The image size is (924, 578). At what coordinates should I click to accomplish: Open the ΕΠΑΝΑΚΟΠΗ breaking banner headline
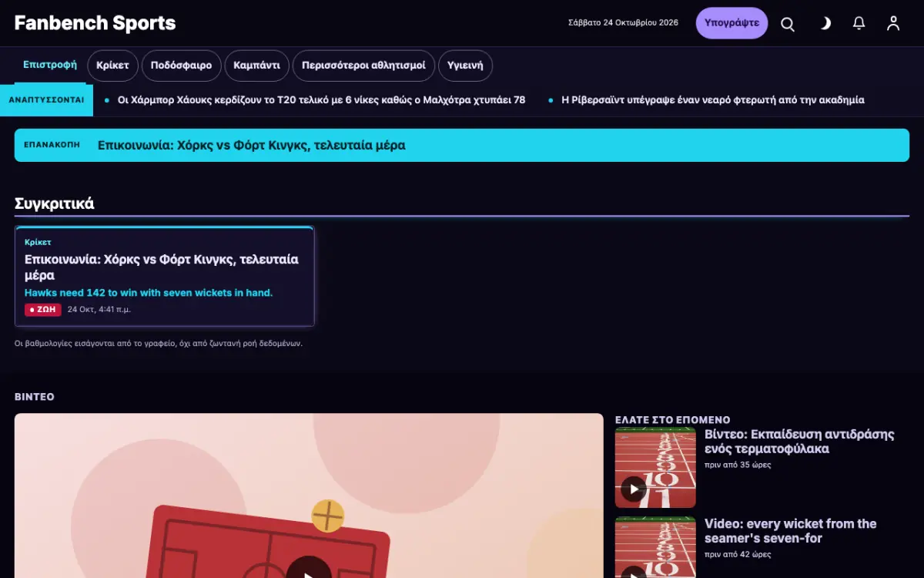point(252,145)
